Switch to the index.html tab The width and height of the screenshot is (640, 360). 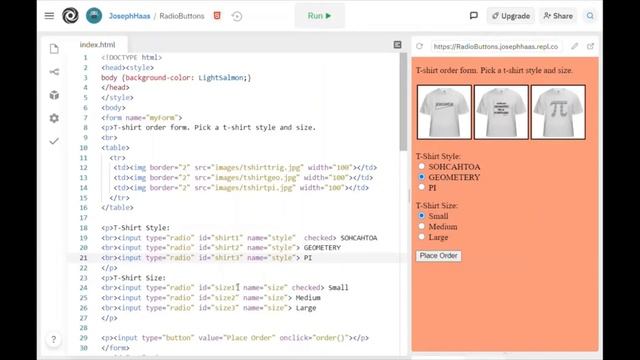[x=97, y=45]
